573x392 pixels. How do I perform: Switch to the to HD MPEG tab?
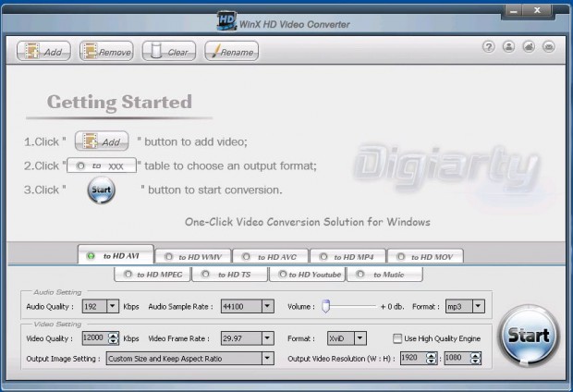click(x=152, y=275)
